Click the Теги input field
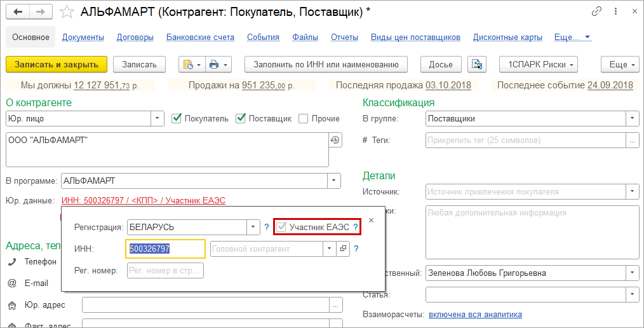Screen dimensions: 644x328 [526, 140]
